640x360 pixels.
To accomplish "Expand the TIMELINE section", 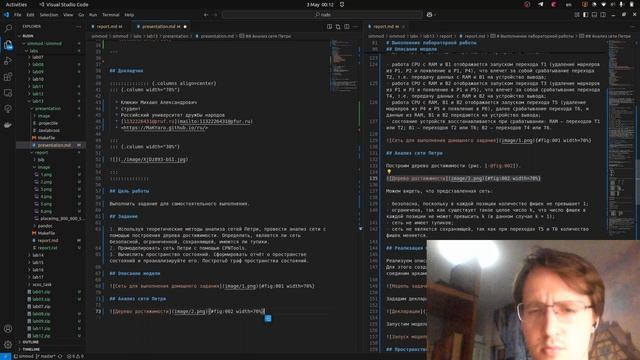I will pos(31,349).
